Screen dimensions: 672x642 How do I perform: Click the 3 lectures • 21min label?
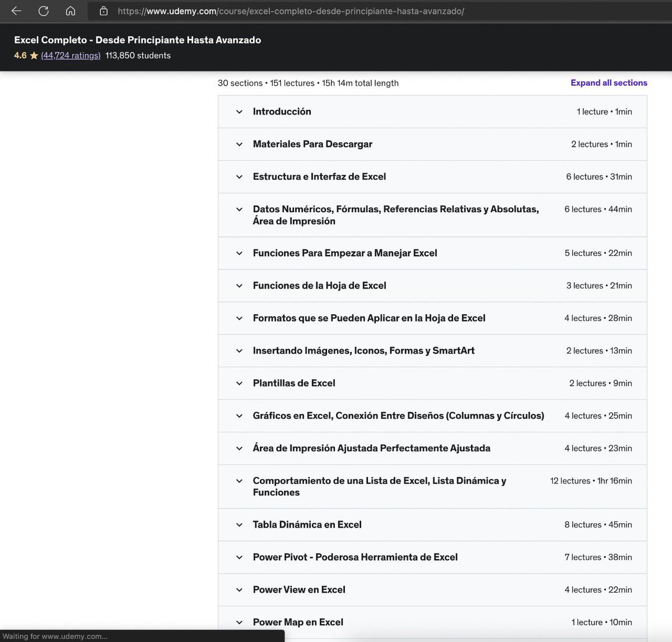click(599, 286)
